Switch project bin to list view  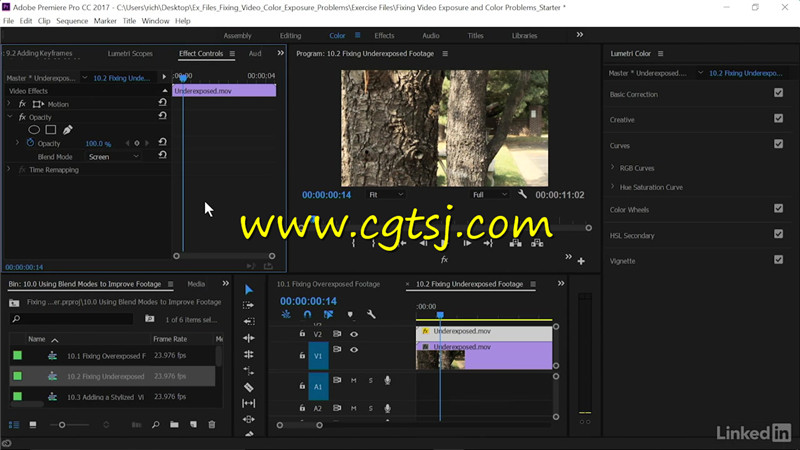(x=14, y=424)
